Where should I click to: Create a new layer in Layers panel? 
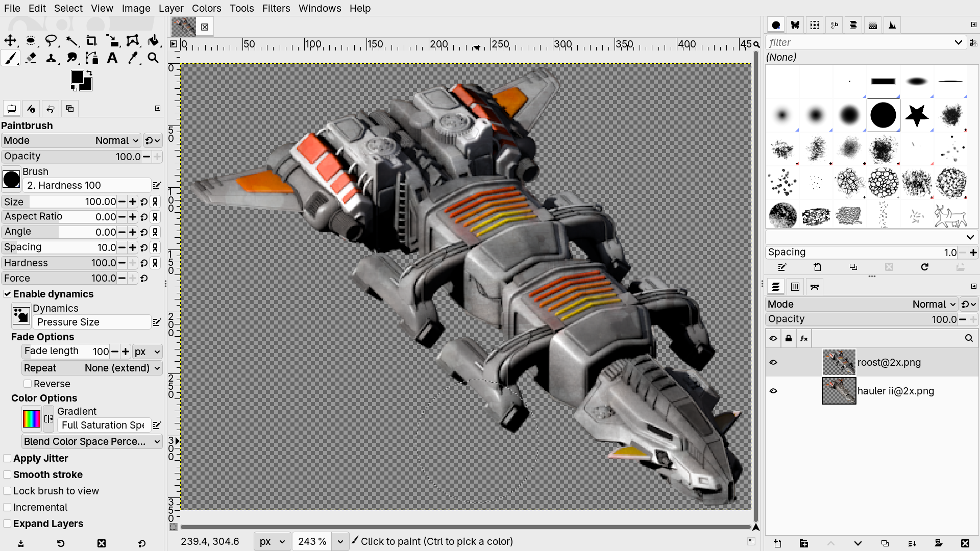tap(777, 543)
